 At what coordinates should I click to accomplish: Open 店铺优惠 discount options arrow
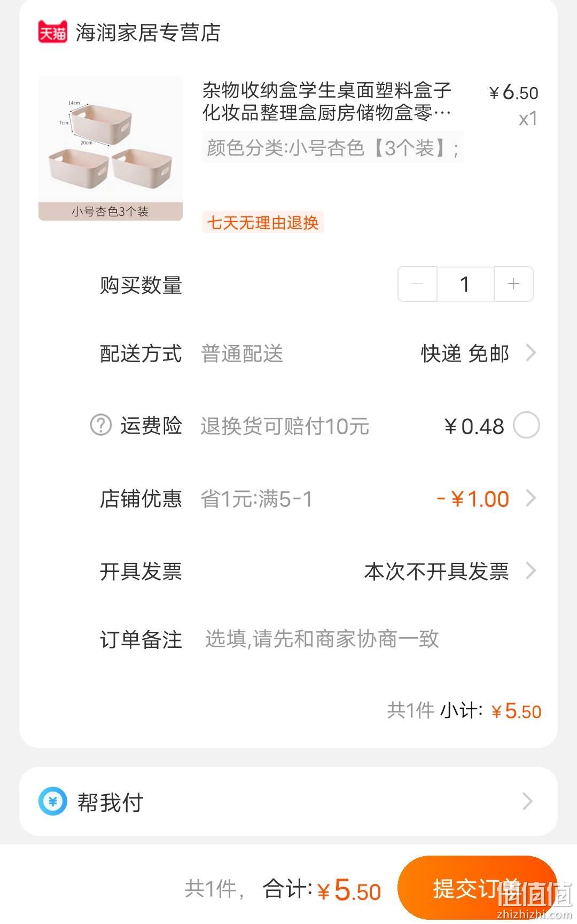coord(531,498)
